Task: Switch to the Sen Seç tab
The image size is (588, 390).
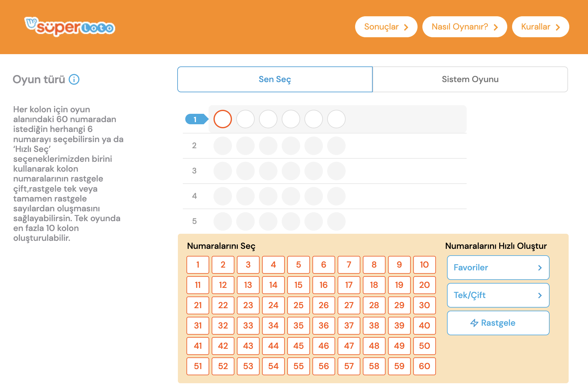Action: (x=275, y=79)
